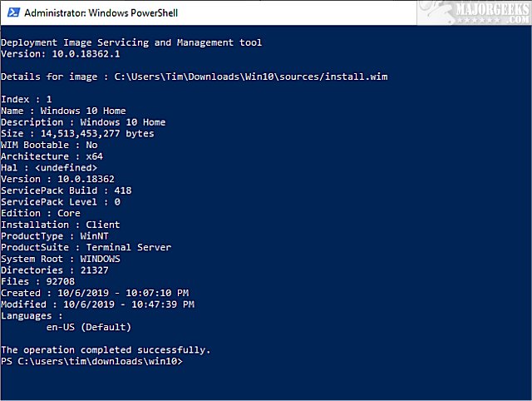Viewport: 532px width, 401px height.
Task: Click the "Architecture : x64" line
Action: pyautogui.click(x=47, y=156)
